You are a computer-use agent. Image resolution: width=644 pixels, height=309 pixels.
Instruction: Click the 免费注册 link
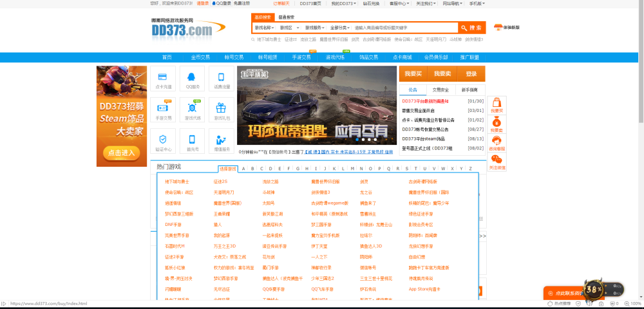[x=242, y=3]
